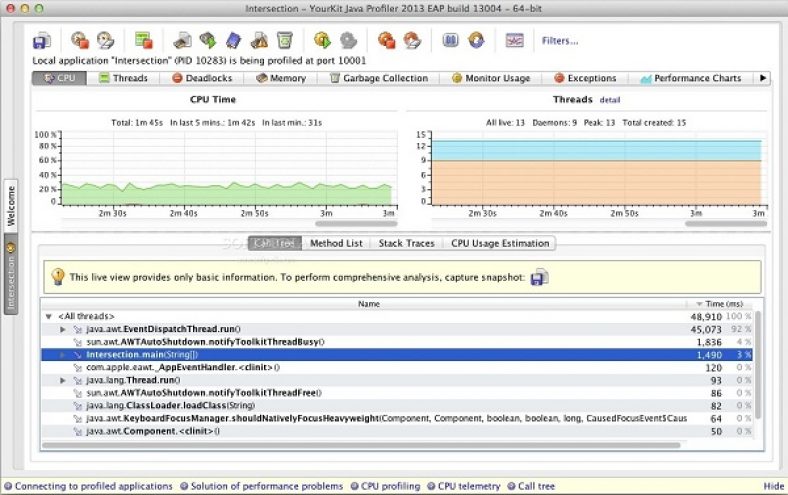Image resolution: width=788 pixels, height=495 pixels.
Task: Click the memory chip snapshot toolbar icon
Action: [182, 40]
